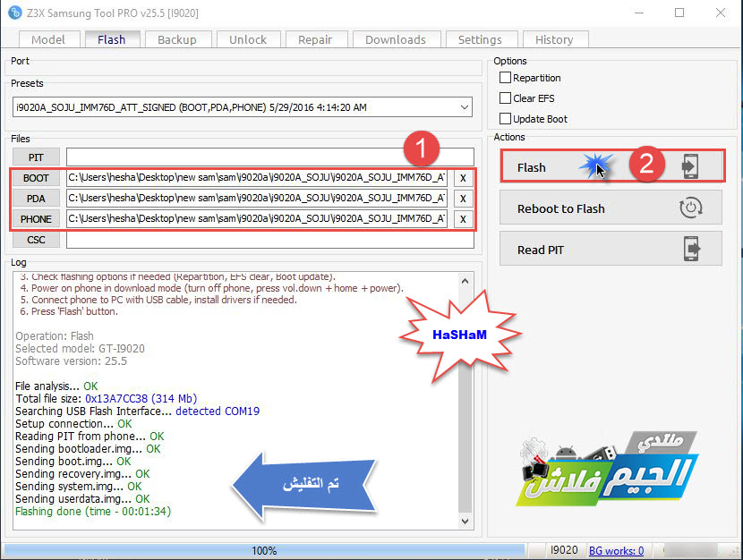Click 'Sending boot.img... OK' log line
Viewport: 743px width, 560px height.
pyautogui.click(x=73, y=461)
